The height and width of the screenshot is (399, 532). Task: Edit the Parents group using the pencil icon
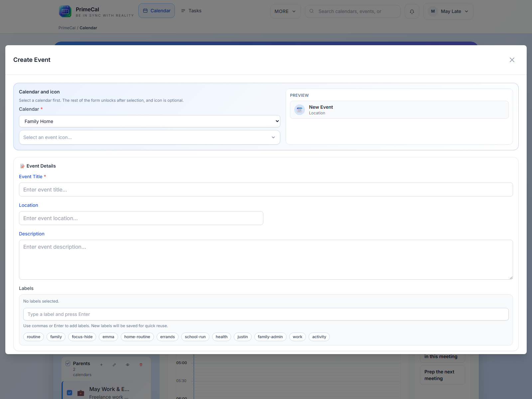point(114,365)
